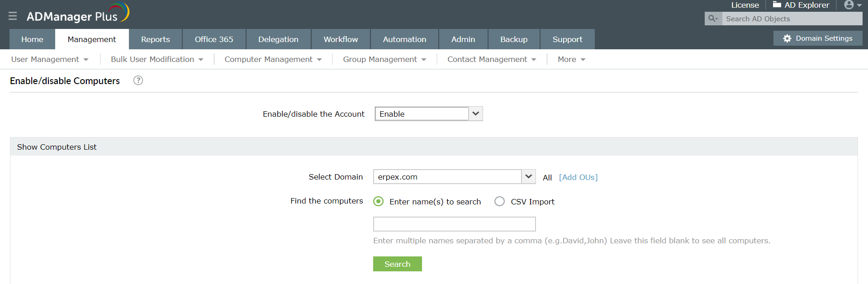Select the CSV Import radio option
This screenshot has width=868, height=284.
(x=499, y=201)
